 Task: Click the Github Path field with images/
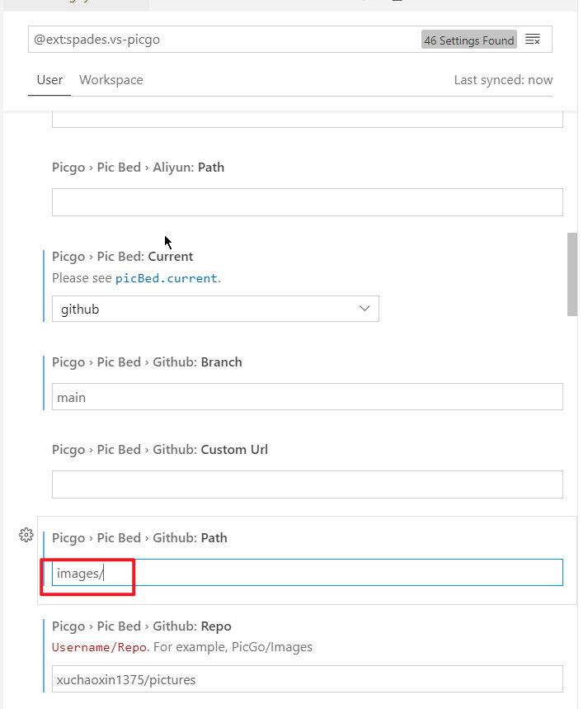point(308,573)
